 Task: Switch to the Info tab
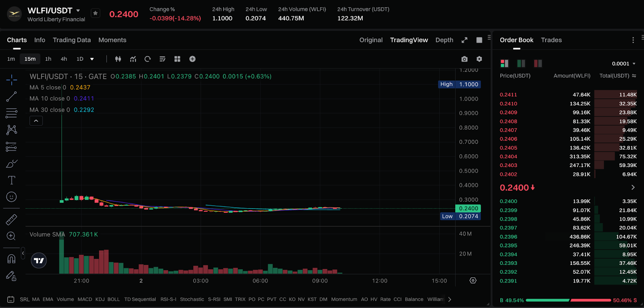tap(40, 40)
